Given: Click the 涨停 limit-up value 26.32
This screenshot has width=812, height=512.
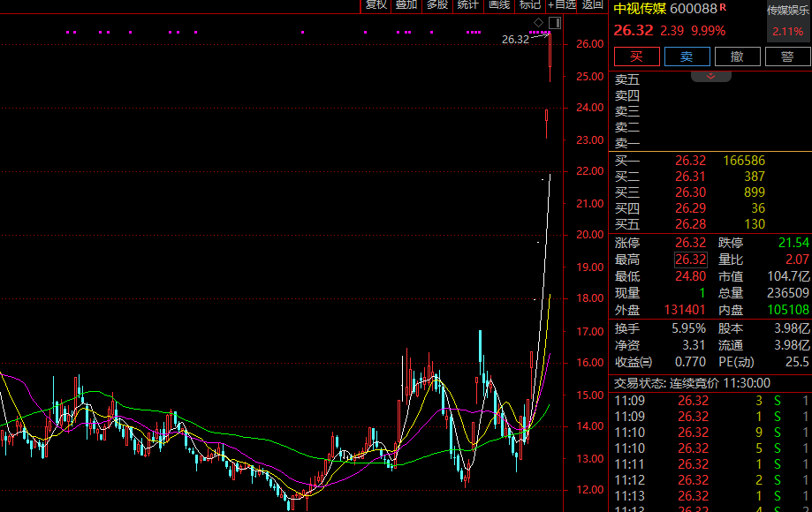Looking at the screenshot, I should tap(690, 243).
